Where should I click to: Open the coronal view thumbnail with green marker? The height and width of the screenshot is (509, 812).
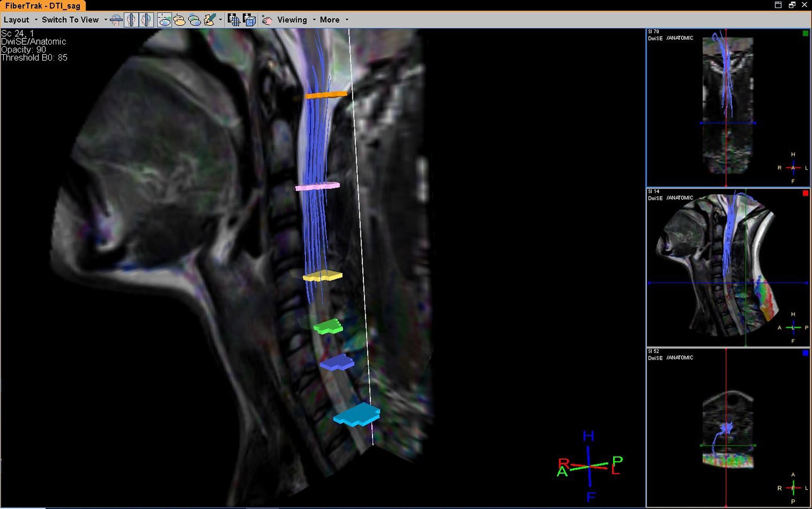tap(728, 108)
